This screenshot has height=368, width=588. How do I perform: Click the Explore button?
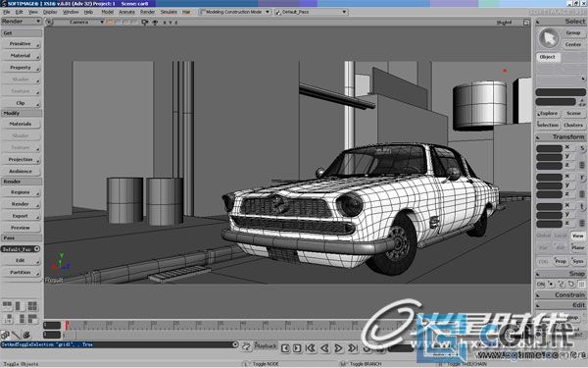click(x=548, y=114)
